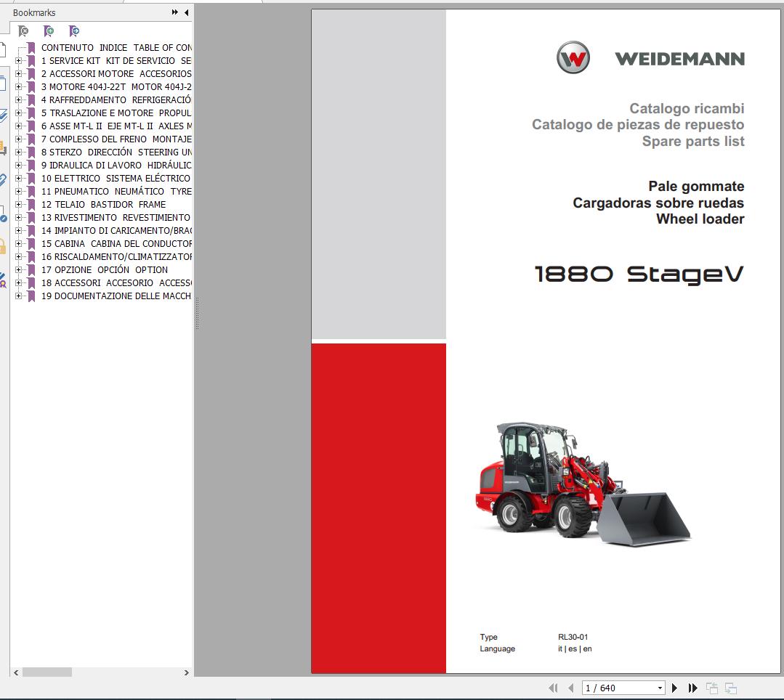Screen dimensions: 784x700
Task: Expand the 2 ACCESSORI MOTORE bookmark
Action: 18,73
